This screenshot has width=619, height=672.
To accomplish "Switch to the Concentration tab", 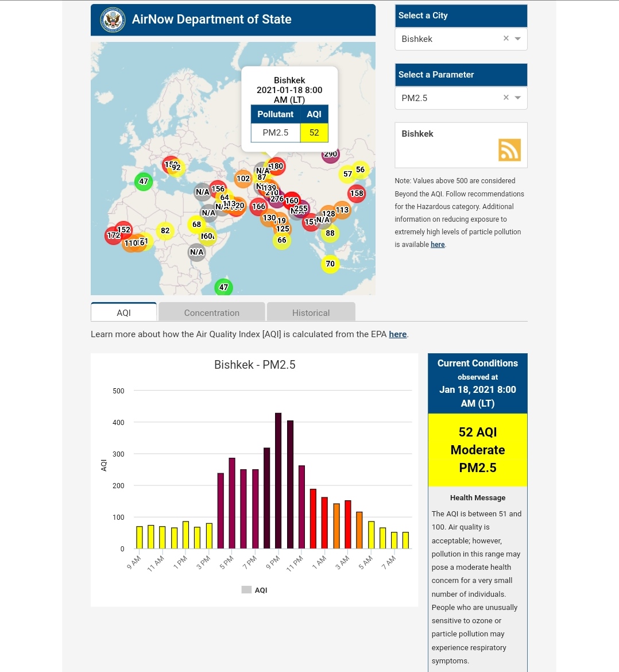I will pos(211,312).
